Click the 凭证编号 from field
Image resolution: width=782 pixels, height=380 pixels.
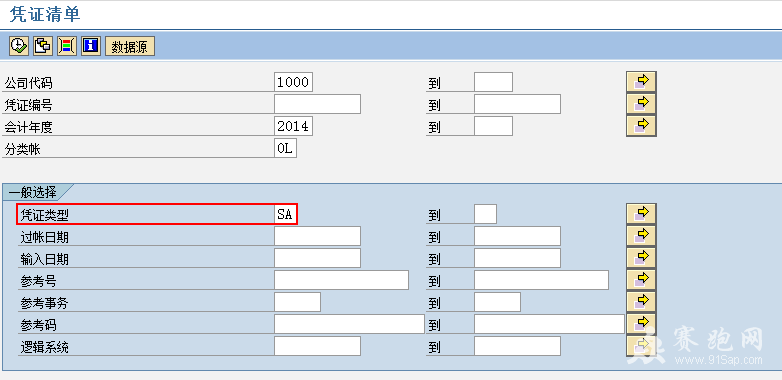tap(317, 104)
